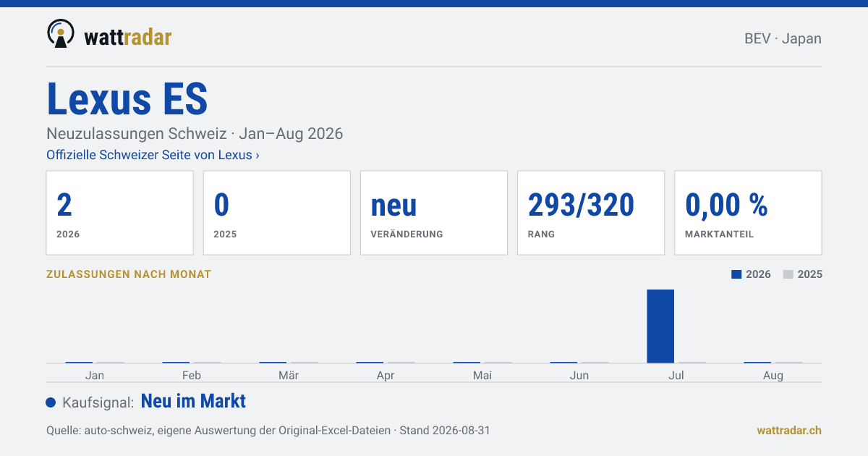868x456 pixels.
Task: Click the 2025 registrations card showing 0
Action: tap(276, 213)
